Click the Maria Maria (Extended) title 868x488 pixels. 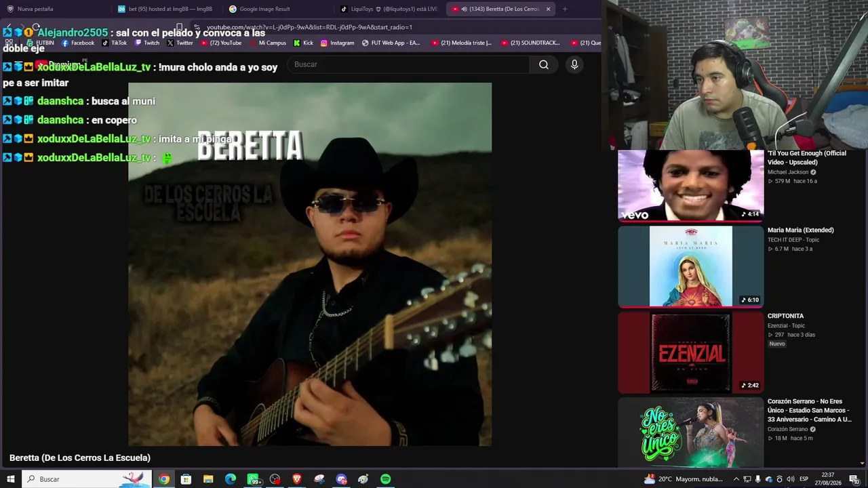tap(801, 230)
